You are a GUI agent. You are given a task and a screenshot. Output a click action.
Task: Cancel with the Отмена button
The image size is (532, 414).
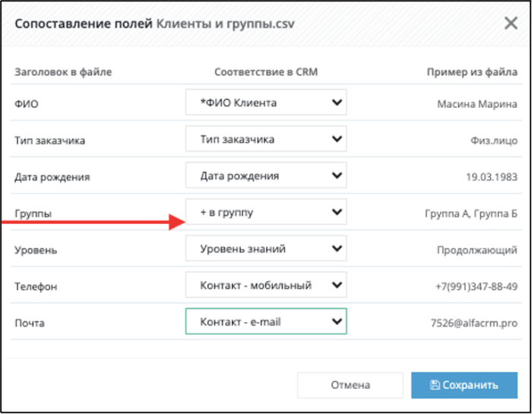point(350,385)
